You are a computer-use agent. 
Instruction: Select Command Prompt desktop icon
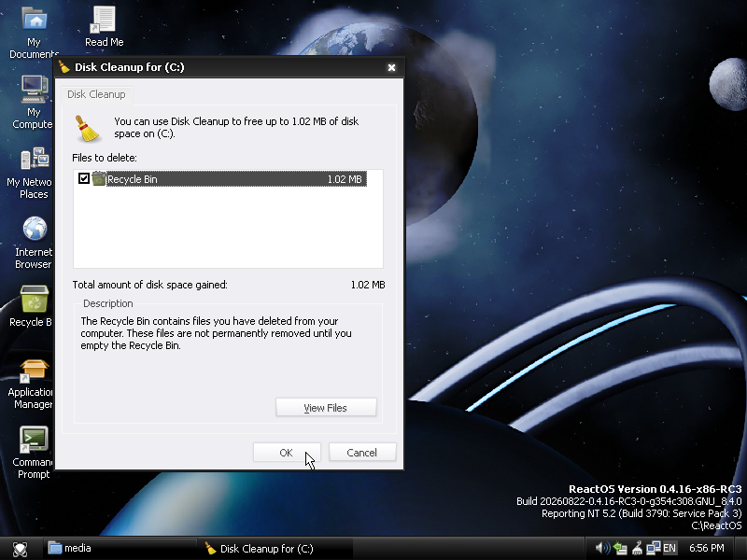click(x=33, y=453)
